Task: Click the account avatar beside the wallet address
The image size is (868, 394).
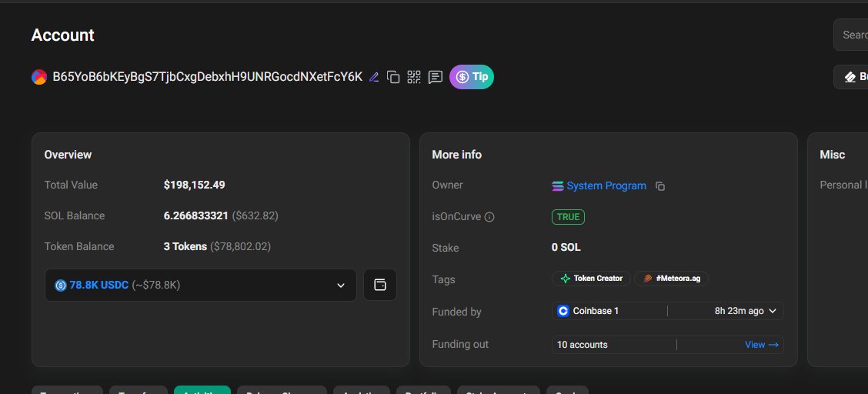Action: (38, 77)
